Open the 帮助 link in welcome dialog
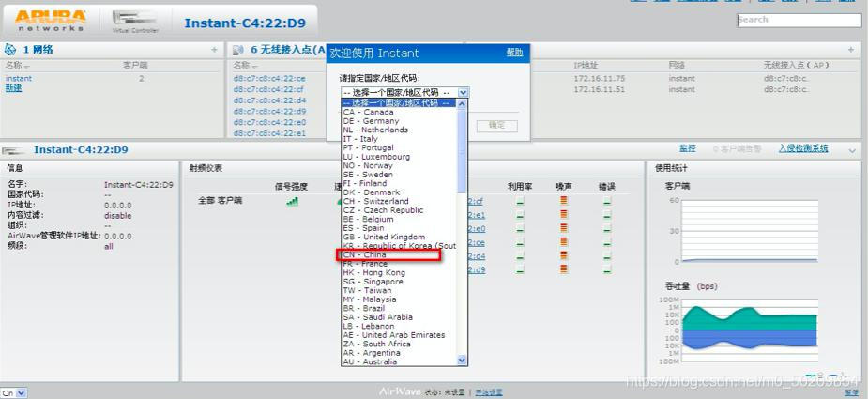This screenshot has height=399, width=868. [514, 52]
